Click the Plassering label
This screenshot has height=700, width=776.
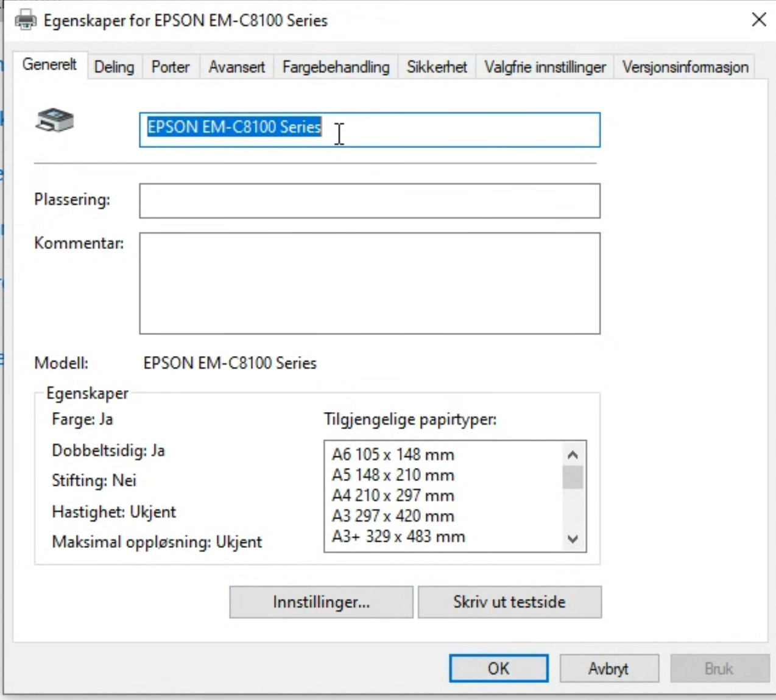(x=72, y=200)
